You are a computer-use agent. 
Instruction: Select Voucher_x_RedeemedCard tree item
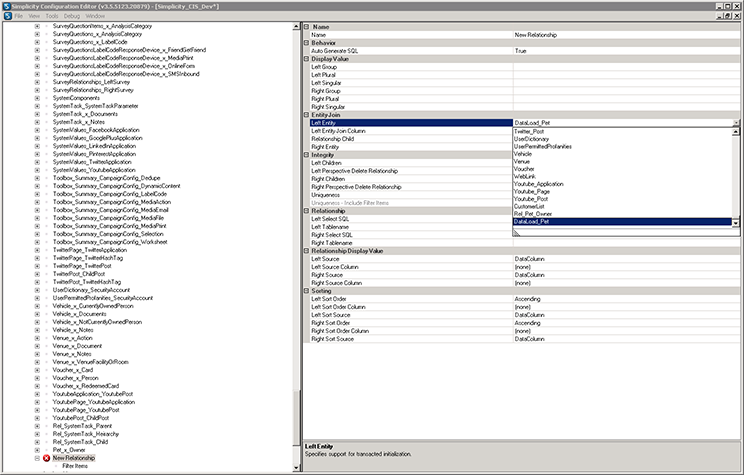(85, 386)
